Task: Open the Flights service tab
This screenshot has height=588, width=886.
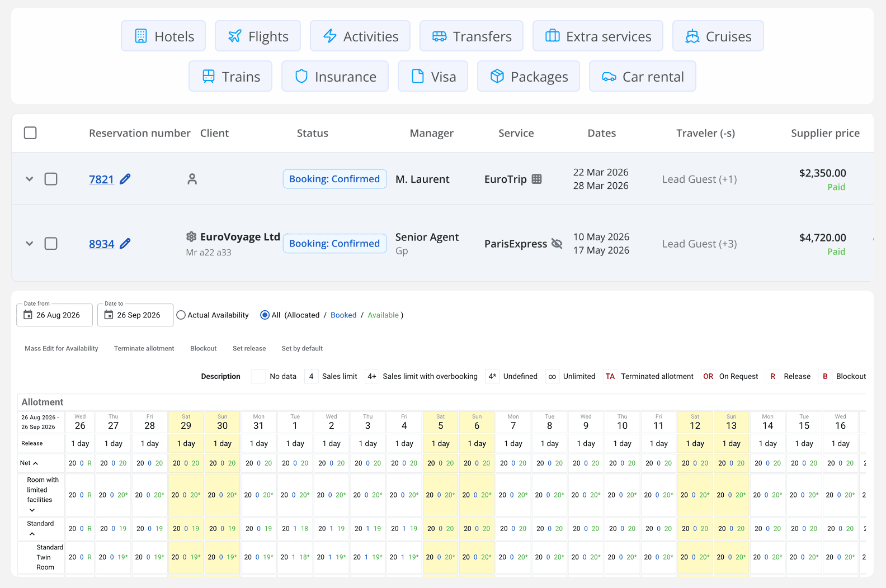Action: pos(258,36)
